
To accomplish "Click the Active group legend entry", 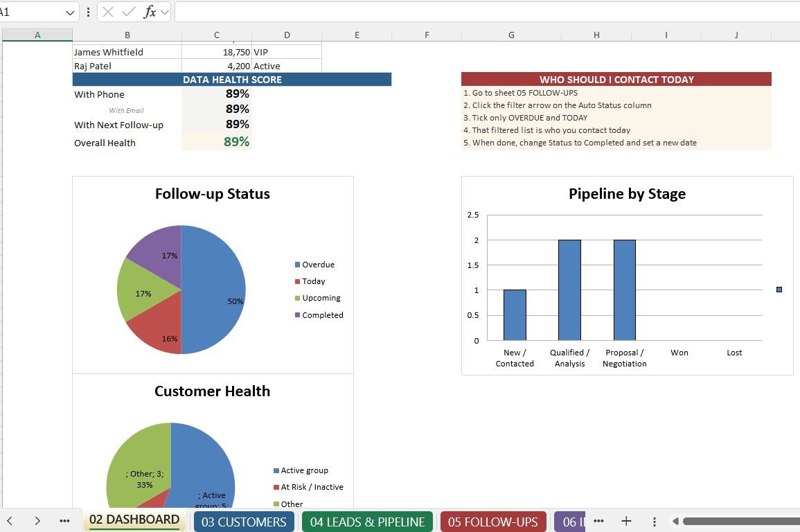I will [x=301, y=470].
